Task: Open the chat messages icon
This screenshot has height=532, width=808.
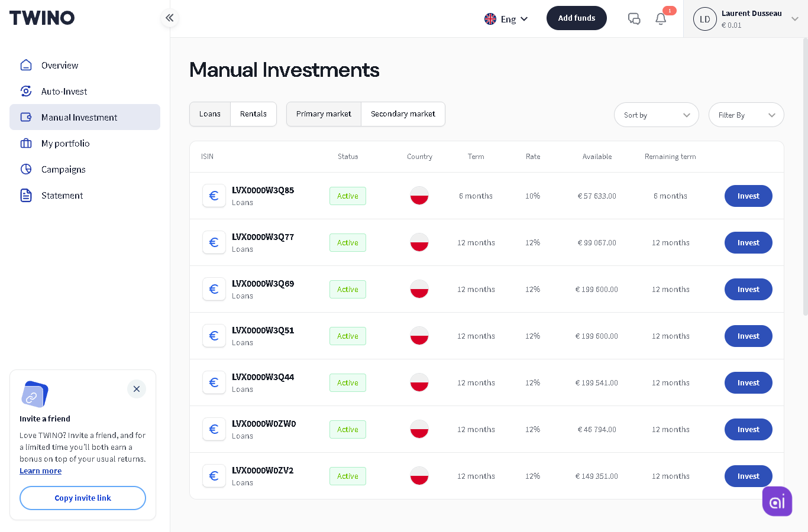Action: [x=634, y=19]
